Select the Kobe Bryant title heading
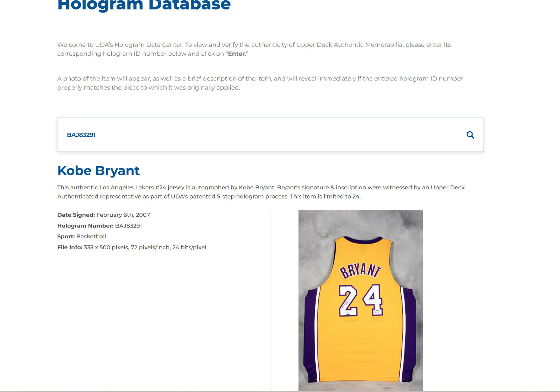The height and width of the screenshot is (392, 560). (x=98, y=171)
